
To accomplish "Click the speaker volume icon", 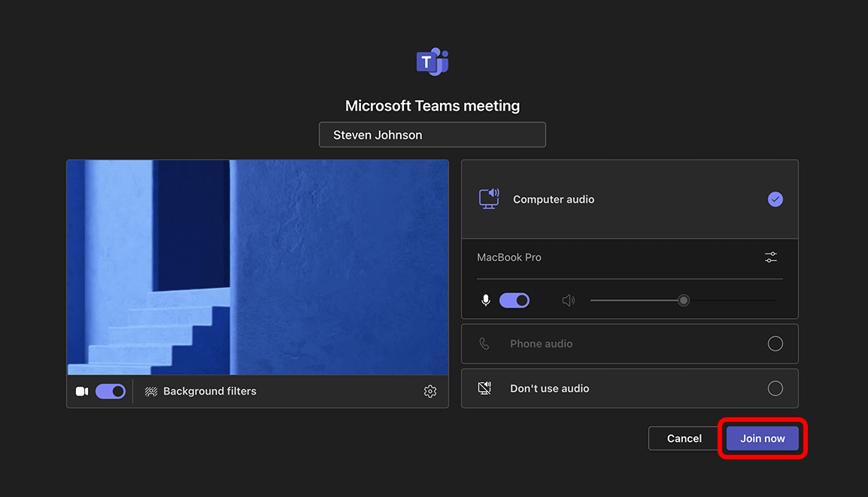I will 569,301.
